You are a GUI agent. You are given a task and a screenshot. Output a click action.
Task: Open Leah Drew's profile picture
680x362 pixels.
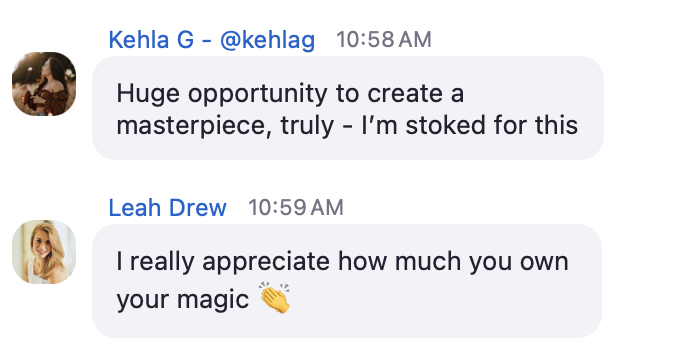[44, 252]
